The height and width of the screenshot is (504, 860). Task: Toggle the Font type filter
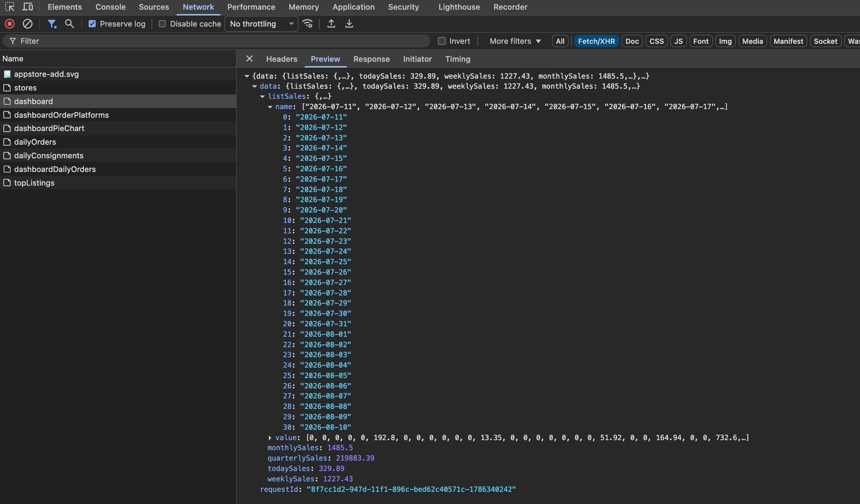pos(701,41)
